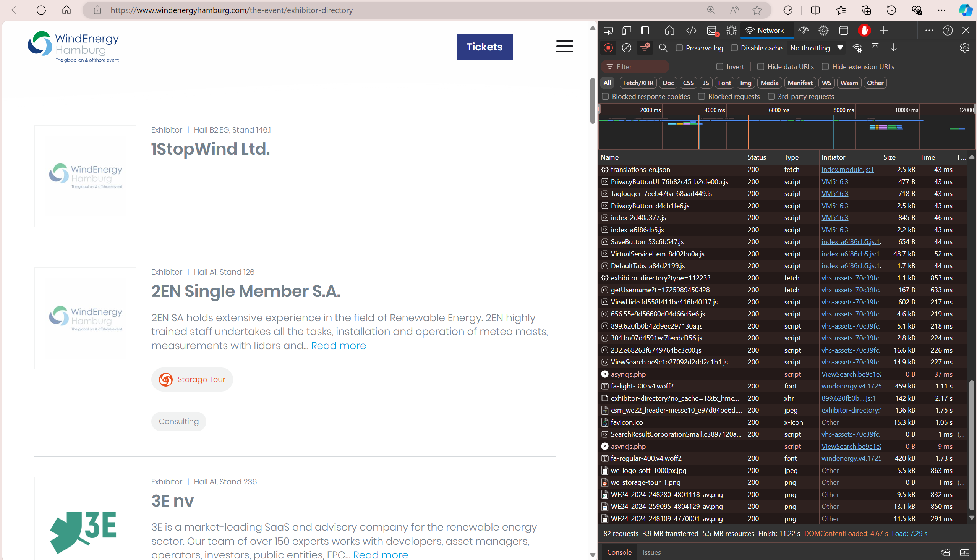Viewport: 977px width, 560px height.
Task: Activate the Read aloud icon
Action: [734, 10]
